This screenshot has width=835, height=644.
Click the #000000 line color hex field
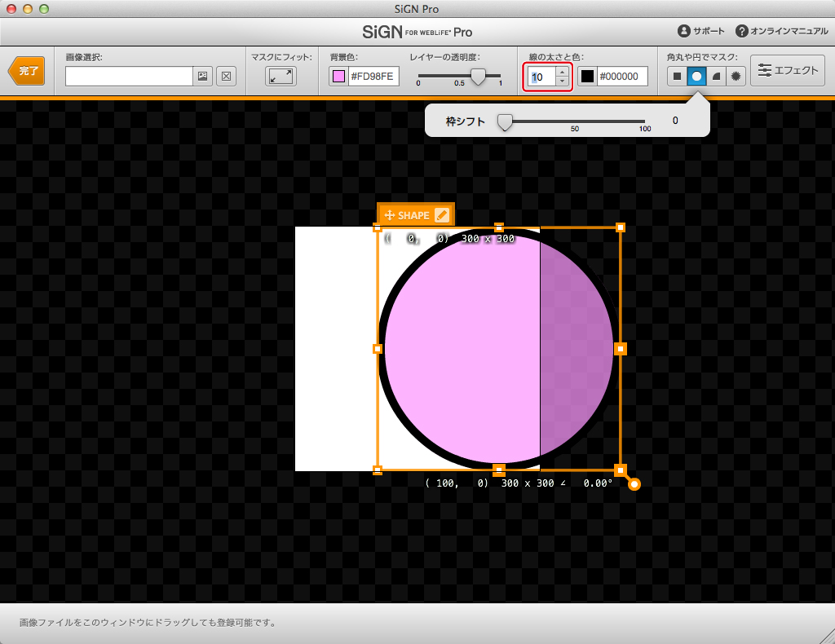coord(621,76)
